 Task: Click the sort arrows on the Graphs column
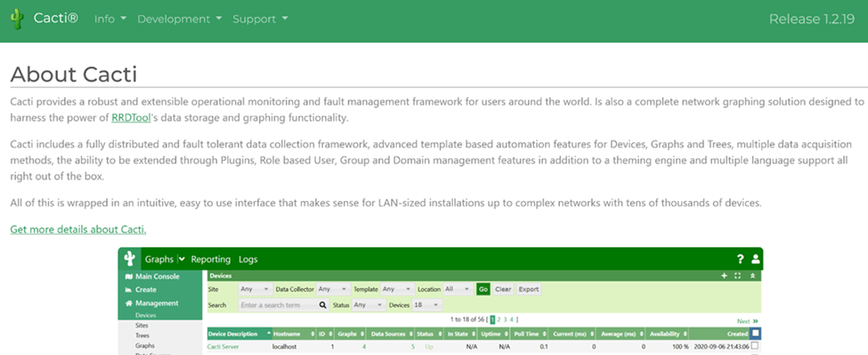[x=362, y=334]
